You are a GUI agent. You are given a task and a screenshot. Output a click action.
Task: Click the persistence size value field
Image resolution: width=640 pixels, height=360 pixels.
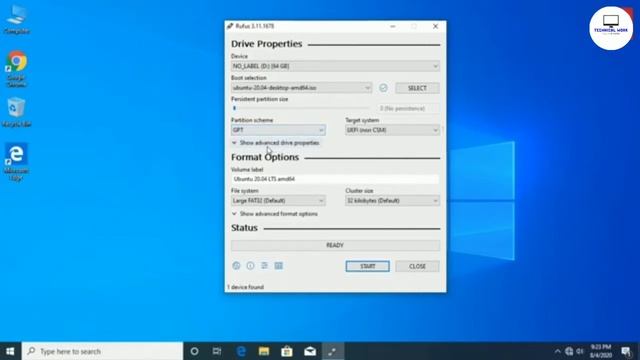coord(408,109)
